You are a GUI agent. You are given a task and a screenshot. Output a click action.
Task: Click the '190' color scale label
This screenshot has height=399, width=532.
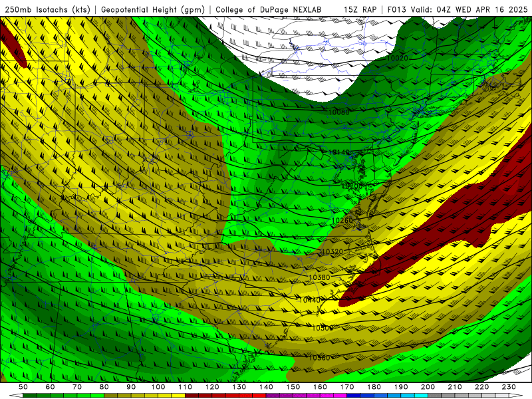point(401,387)
